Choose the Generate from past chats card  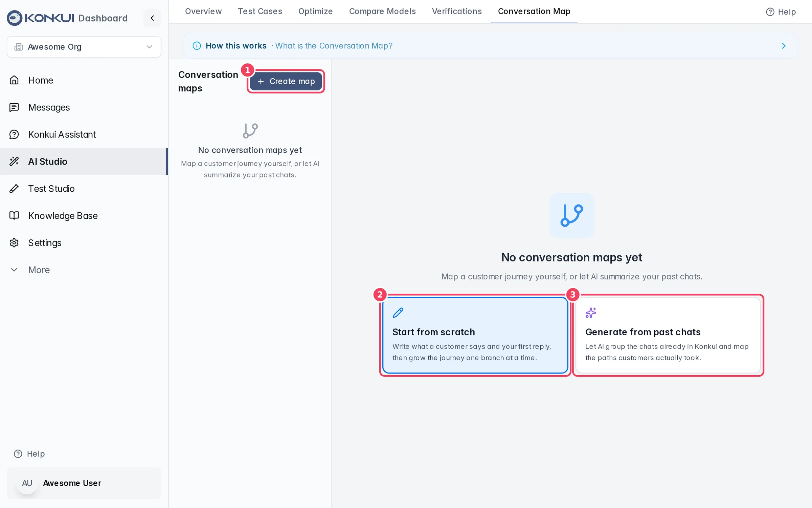tap(668, 335)
